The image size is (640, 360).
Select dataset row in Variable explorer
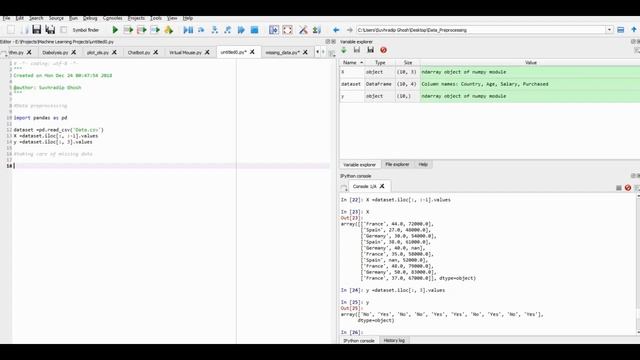tap(490, 84)
